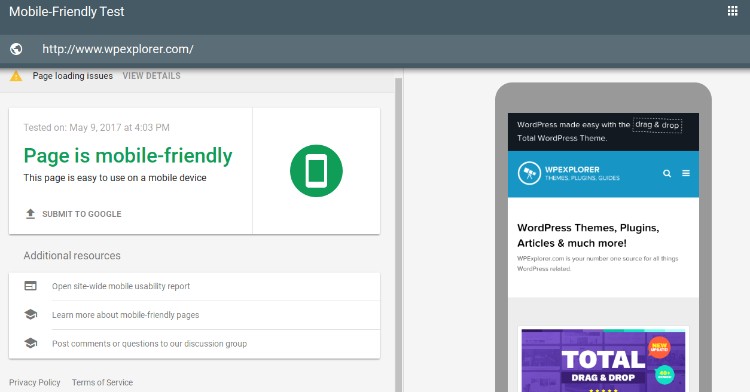Select 'This page is easy to use' text
750x392 pixels.
(115, 178)
